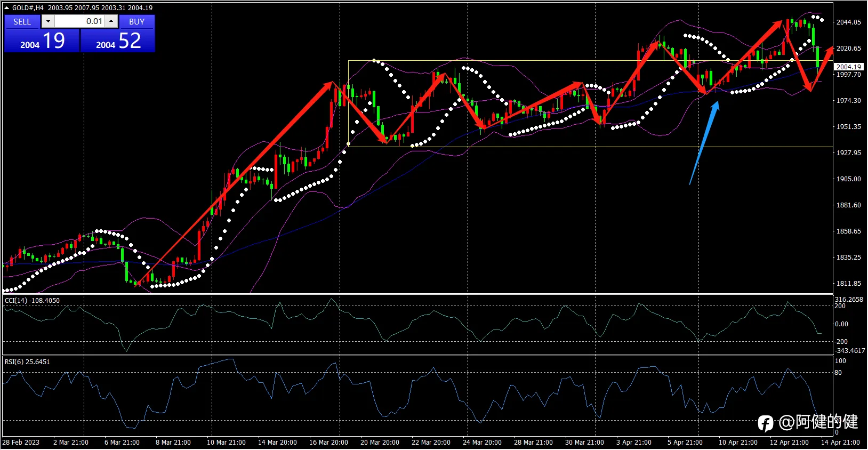Click the 1927.95 price scale label

pos(849,153)
